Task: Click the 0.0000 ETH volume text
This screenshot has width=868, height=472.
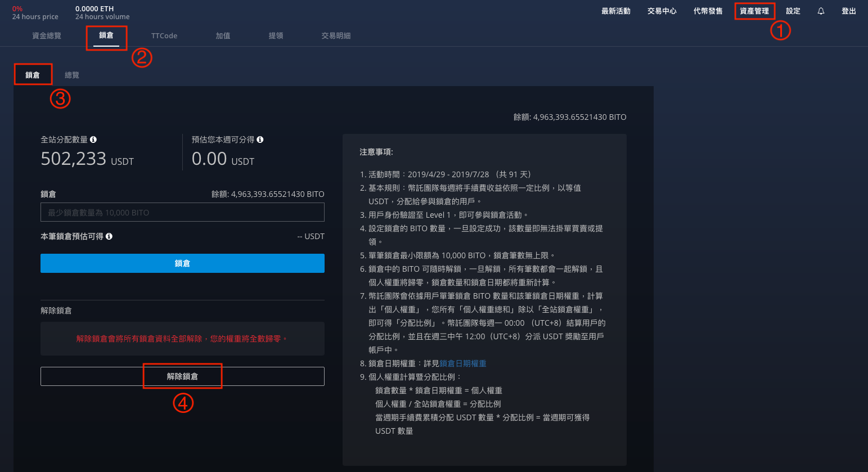Action: click(95, 8)
